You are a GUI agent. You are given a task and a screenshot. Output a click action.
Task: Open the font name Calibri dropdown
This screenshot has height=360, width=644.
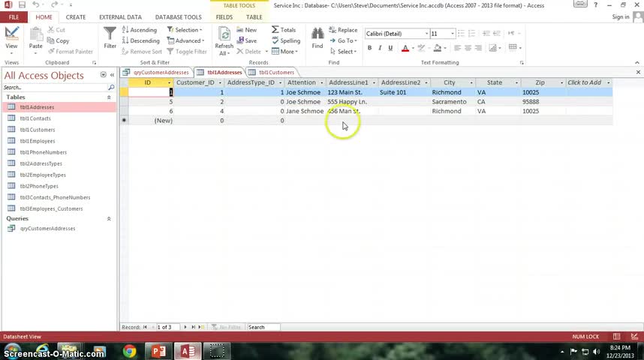click(x=426, y=34)
